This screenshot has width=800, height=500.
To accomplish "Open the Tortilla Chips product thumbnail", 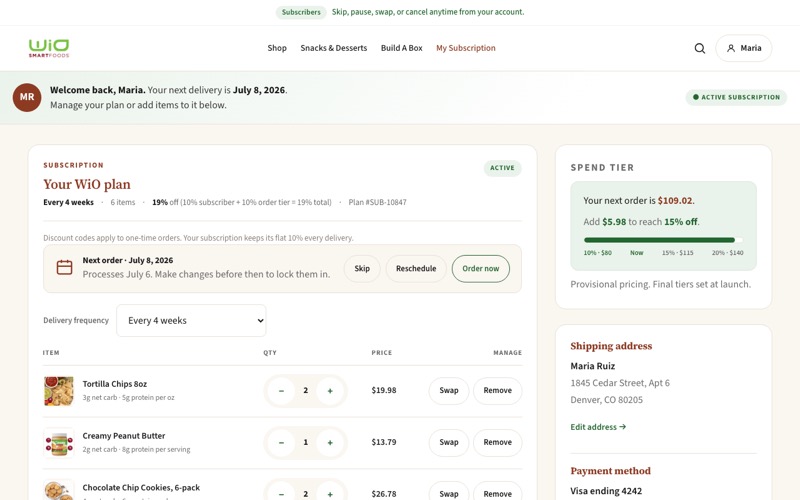I will [59, 391].
